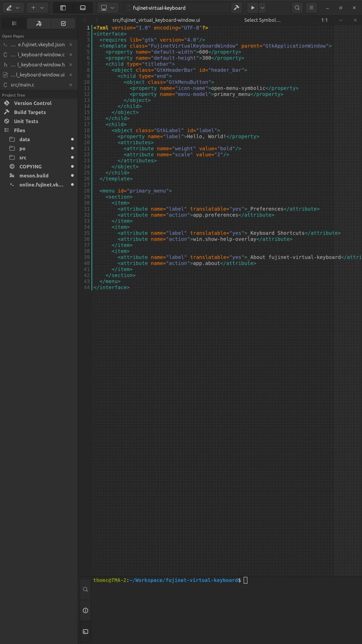
Task: Open the terminal panel icon
Action: (85, 632)
